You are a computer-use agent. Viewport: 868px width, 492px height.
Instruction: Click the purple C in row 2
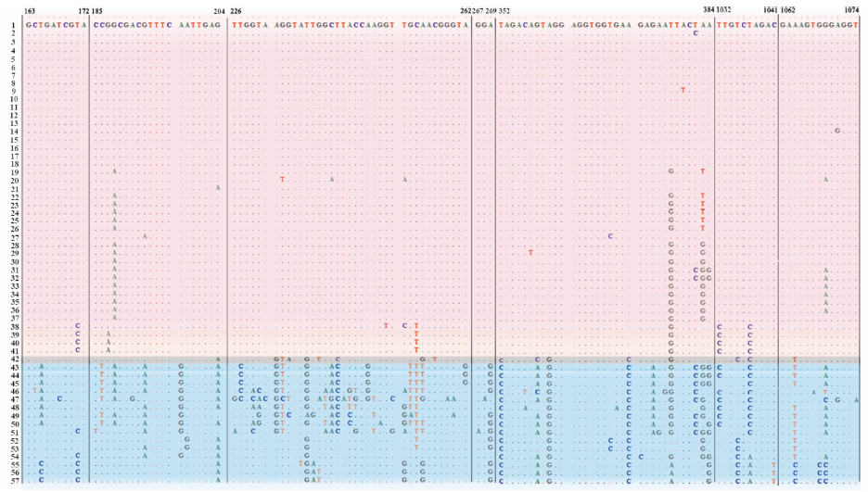[696, 33]
